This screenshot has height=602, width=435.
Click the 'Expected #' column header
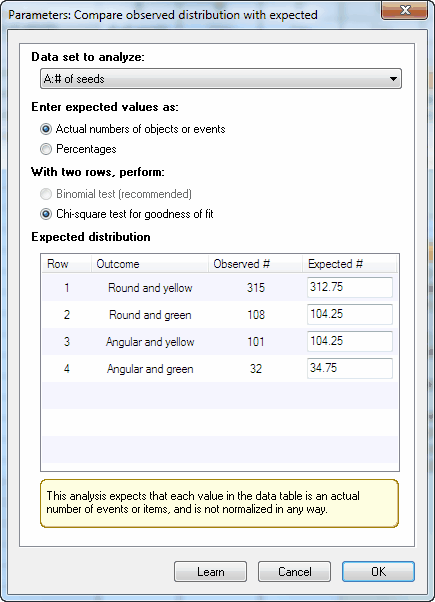[x=349, y=264]
